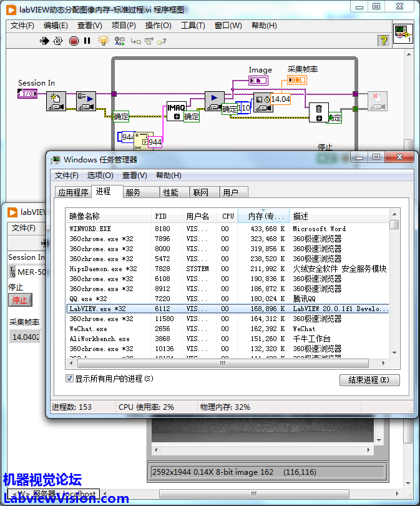Click process list horizontal scrollbar thumb
Screen dimensions: 420x506
223,363
